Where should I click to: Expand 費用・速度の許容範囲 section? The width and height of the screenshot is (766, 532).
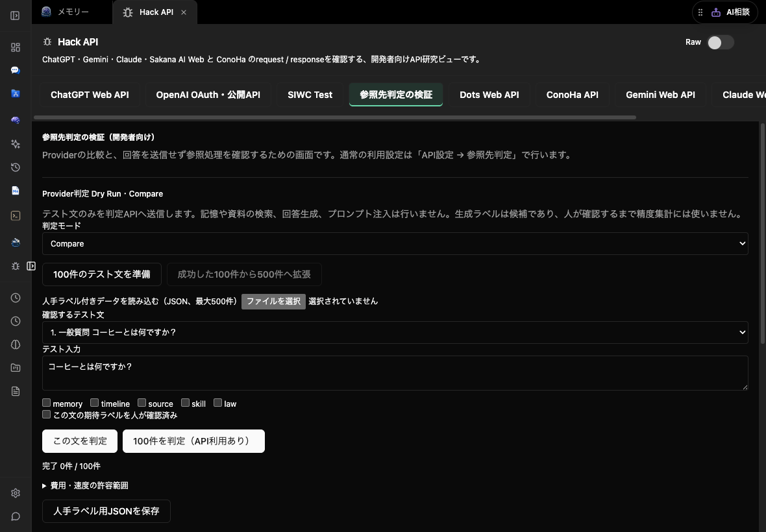coord(85,486)
